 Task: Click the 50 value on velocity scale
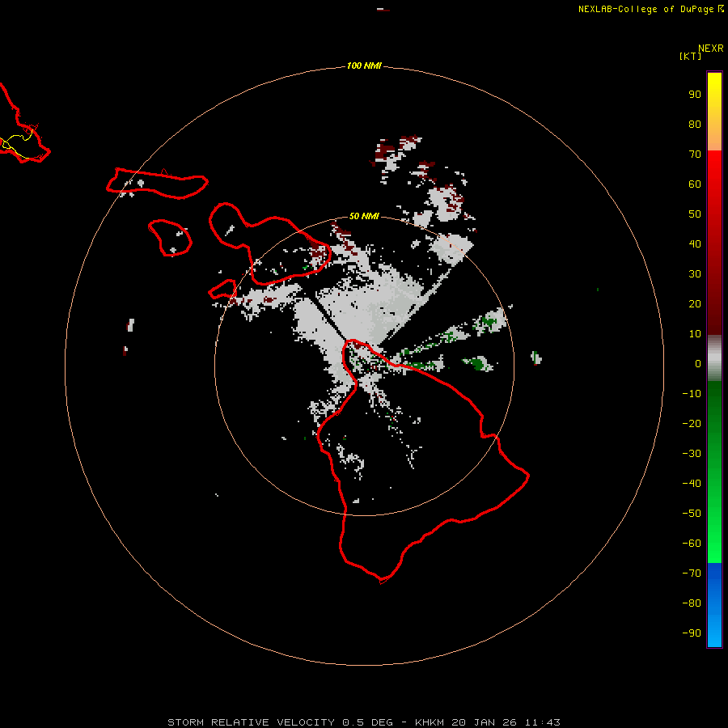tap(695, 214)
